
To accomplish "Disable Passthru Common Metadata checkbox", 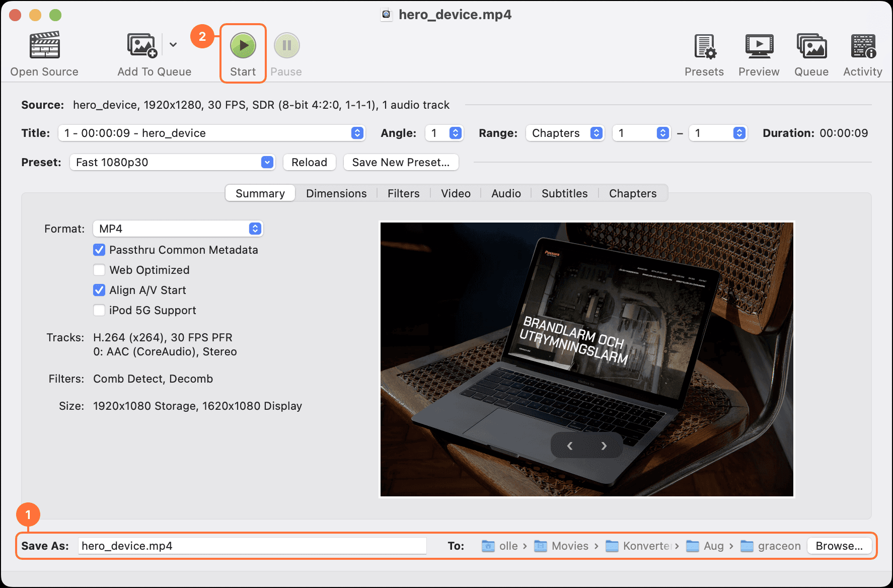I will [x=100, y=250].
